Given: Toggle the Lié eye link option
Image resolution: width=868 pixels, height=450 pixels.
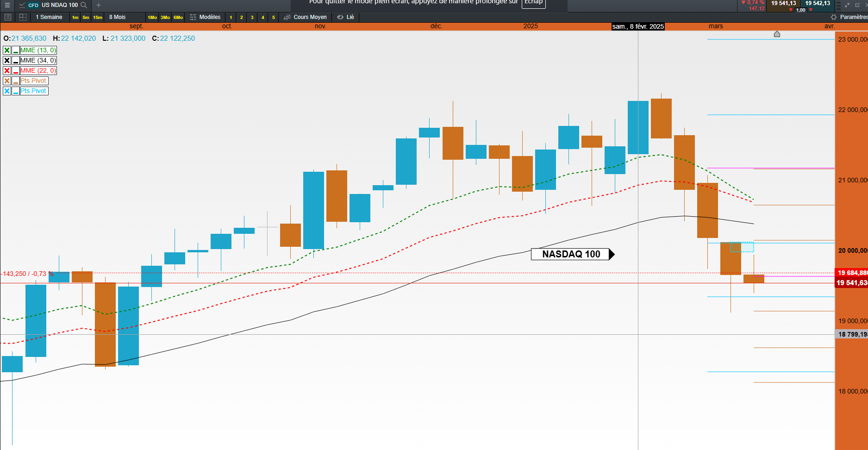Looking at the screenshot, I should coord(345,17).
